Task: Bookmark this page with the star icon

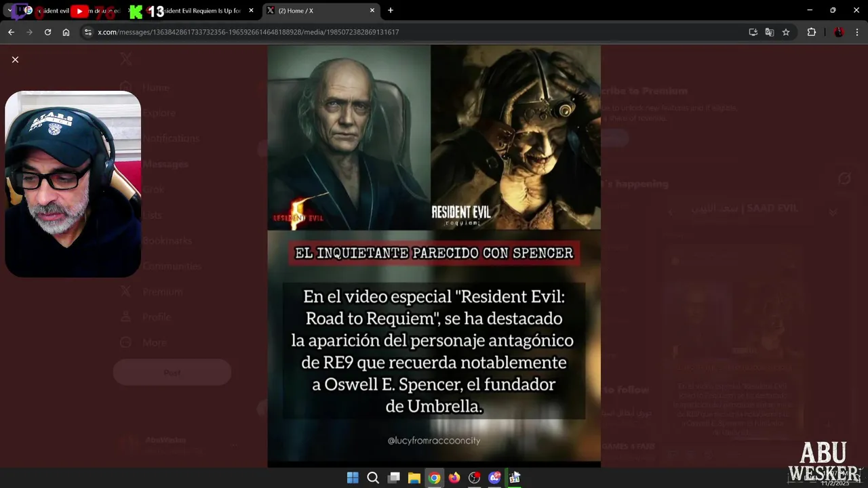Action: (x=786, y=32)
